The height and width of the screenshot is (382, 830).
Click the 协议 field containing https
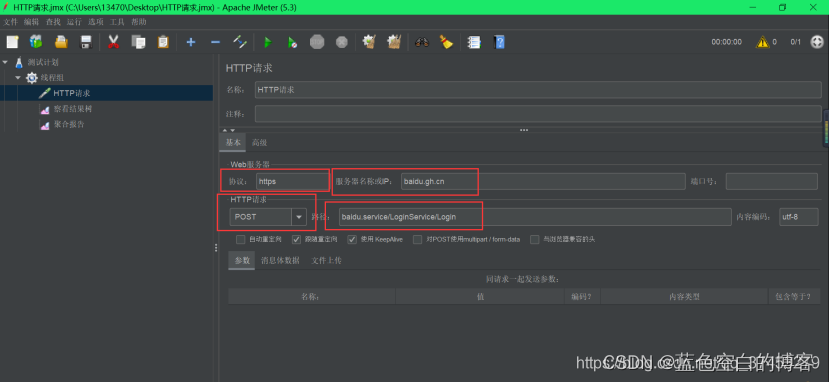pos(293,181)
